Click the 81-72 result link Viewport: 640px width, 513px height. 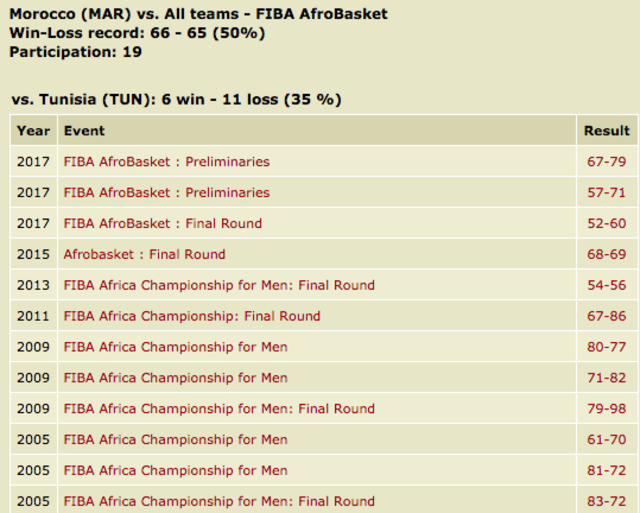[x=607, y=471]
